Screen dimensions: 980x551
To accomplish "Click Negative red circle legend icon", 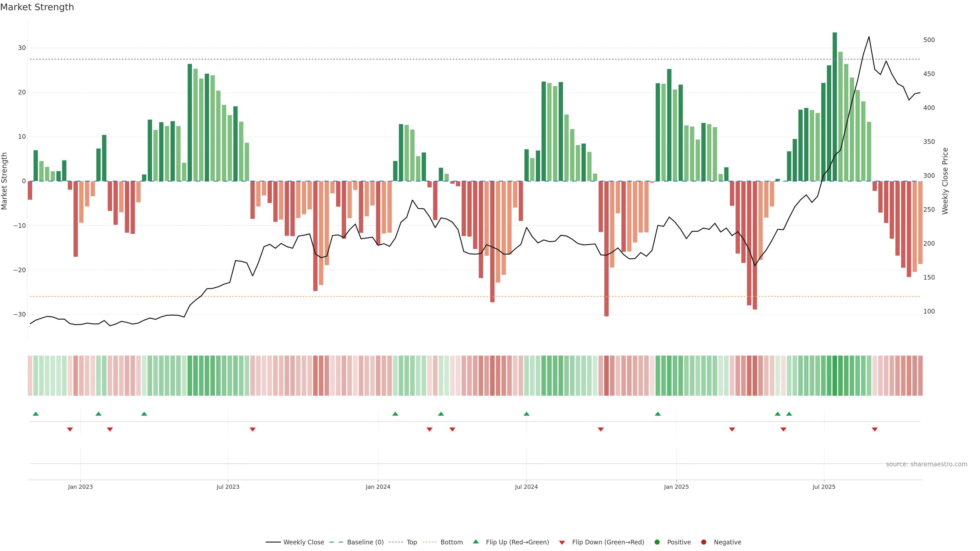I will (x=703, y=542).
